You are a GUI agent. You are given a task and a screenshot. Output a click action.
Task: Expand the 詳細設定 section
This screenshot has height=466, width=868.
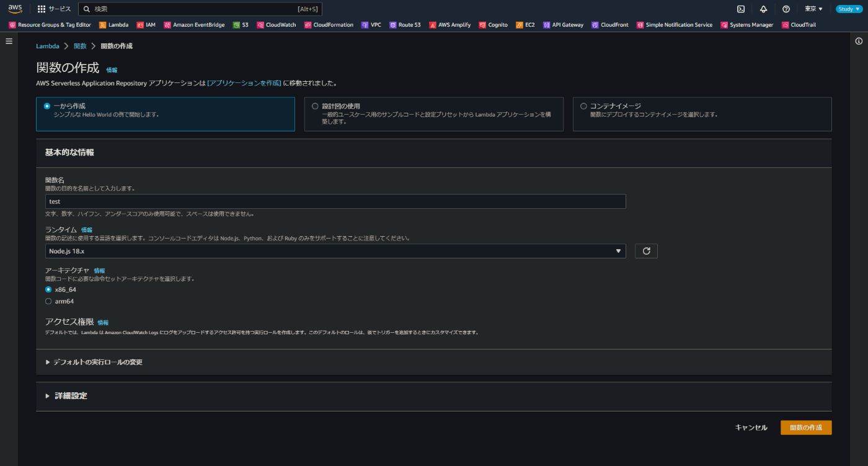click(66, 395)
